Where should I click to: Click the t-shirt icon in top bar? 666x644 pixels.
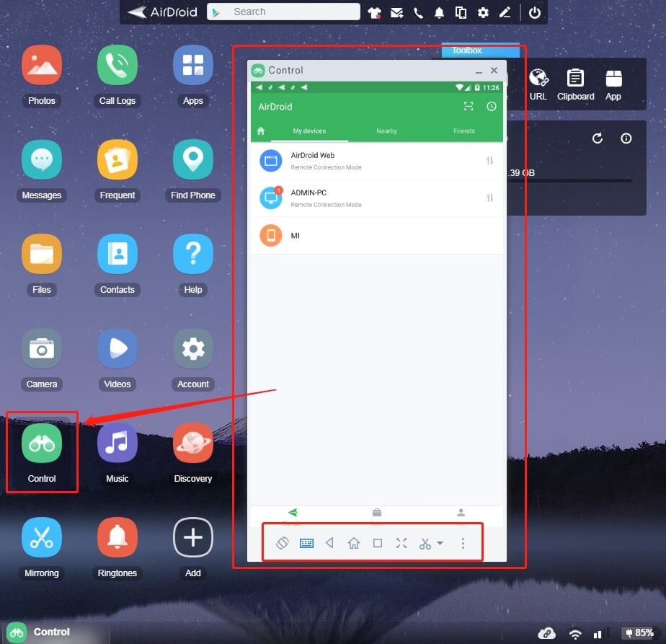[374, 13]
